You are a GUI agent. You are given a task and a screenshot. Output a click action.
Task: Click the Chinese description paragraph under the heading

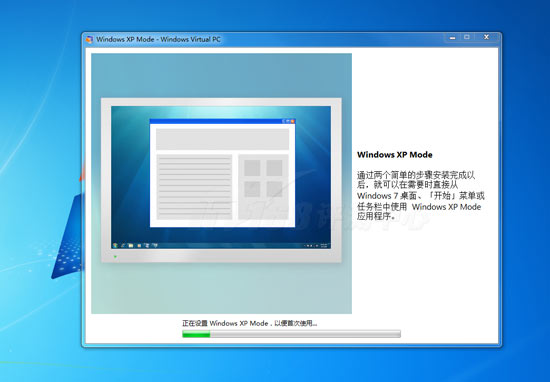tap(421, 195)
